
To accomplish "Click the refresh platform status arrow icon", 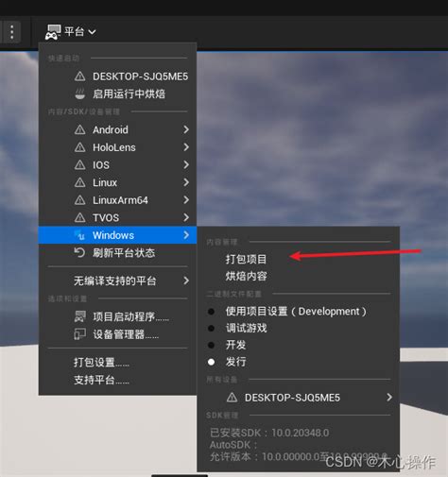I will click(79, 252).
